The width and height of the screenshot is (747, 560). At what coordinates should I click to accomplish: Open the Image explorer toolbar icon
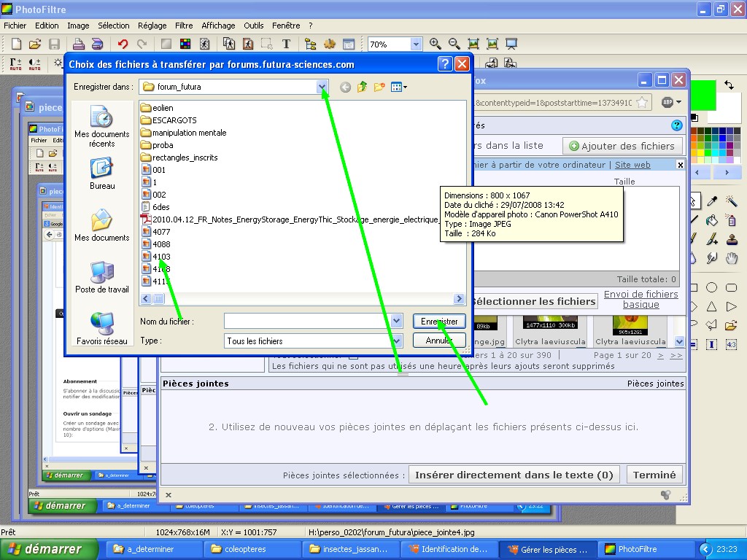tap(311, 44)
